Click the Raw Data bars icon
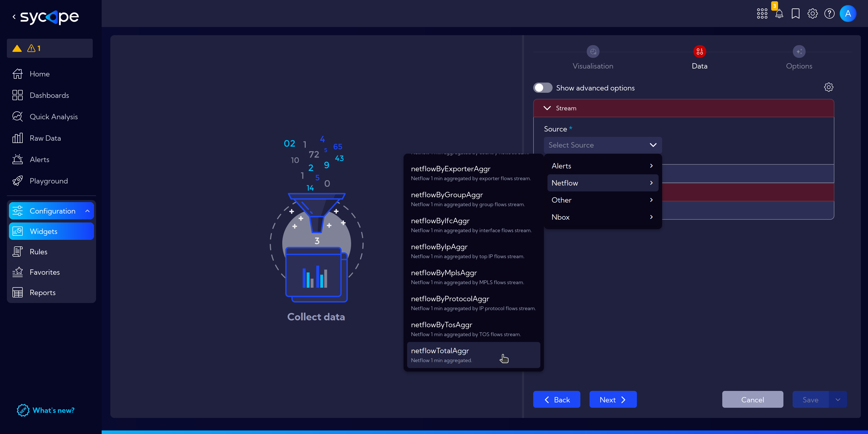This screenshot has width=868, height=434. [18, 138]
